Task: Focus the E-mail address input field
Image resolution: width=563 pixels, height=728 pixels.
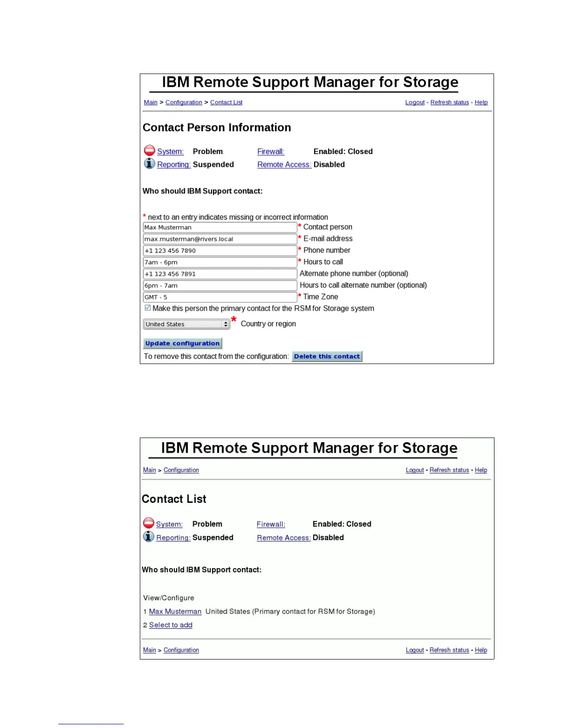Action: (x=220, y=239)
